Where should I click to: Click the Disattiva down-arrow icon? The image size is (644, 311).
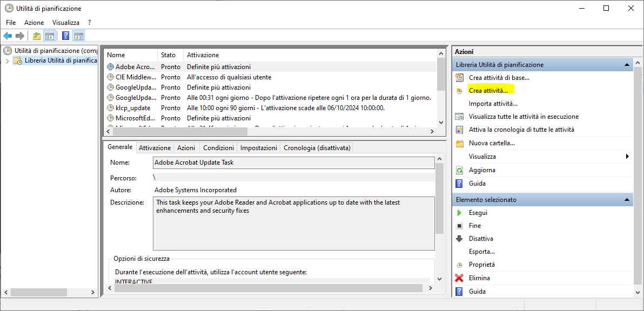point(460,238)
